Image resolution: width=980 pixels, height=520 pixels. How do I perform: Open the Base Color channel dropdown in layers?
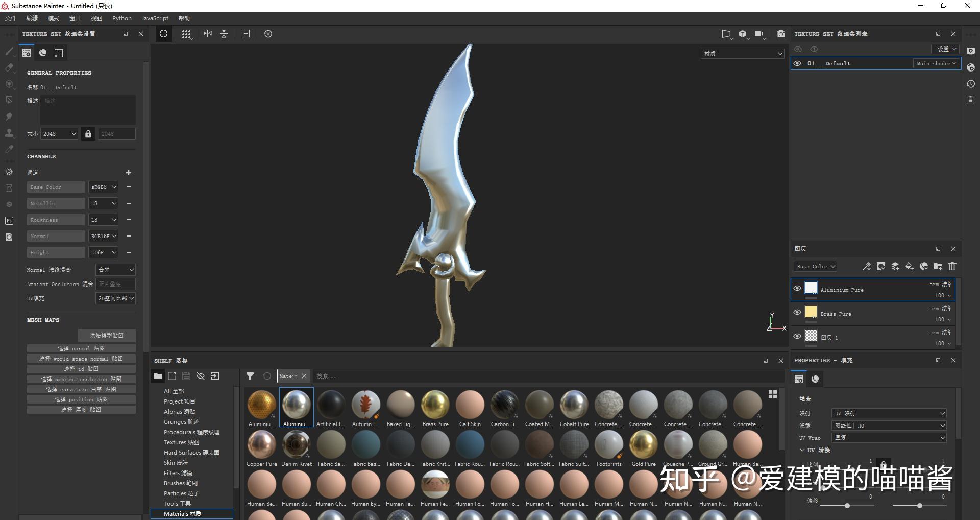tap(815, 266)
